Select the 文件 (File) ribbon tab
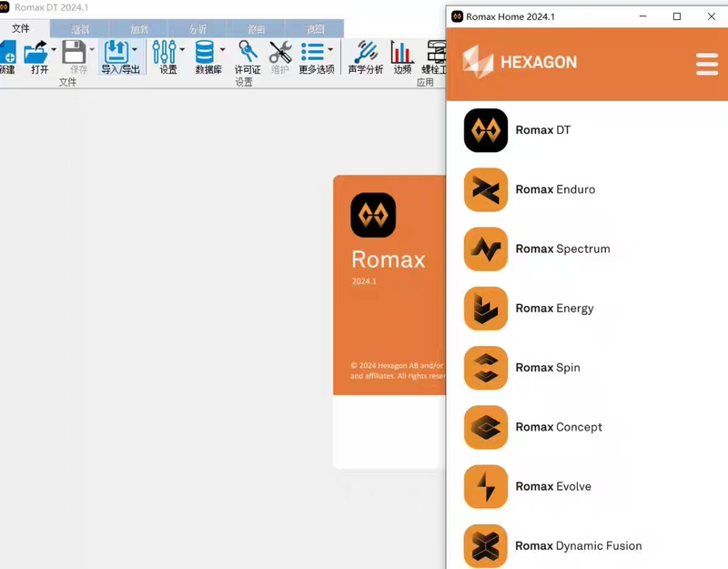This screenshot has width=728, height=569. click(21, 29)
